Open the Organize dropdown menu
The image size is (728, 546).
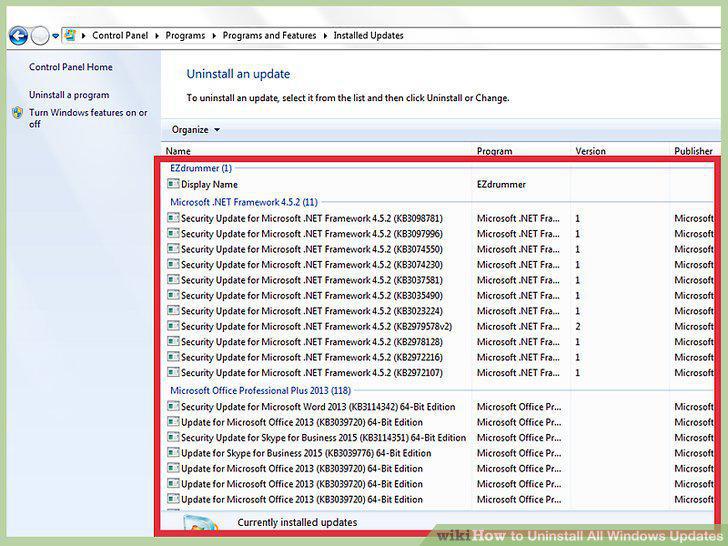point(195,130)
